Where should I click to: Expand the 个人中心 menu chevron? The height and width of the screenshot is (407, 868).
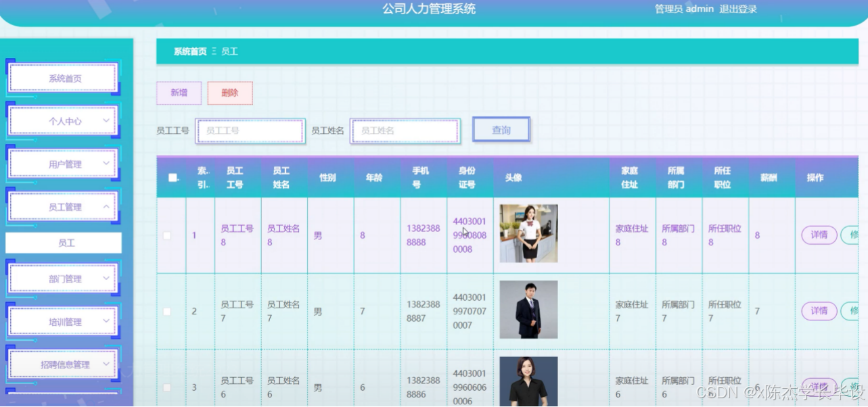coord(106,120)
